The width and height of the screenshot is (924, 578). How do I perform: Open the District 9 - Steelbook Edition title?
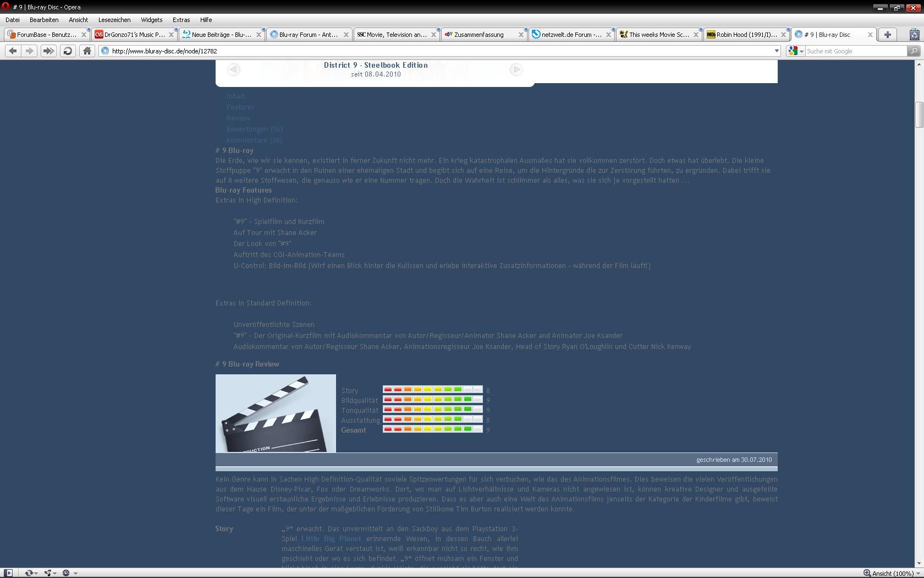point(376,65)
